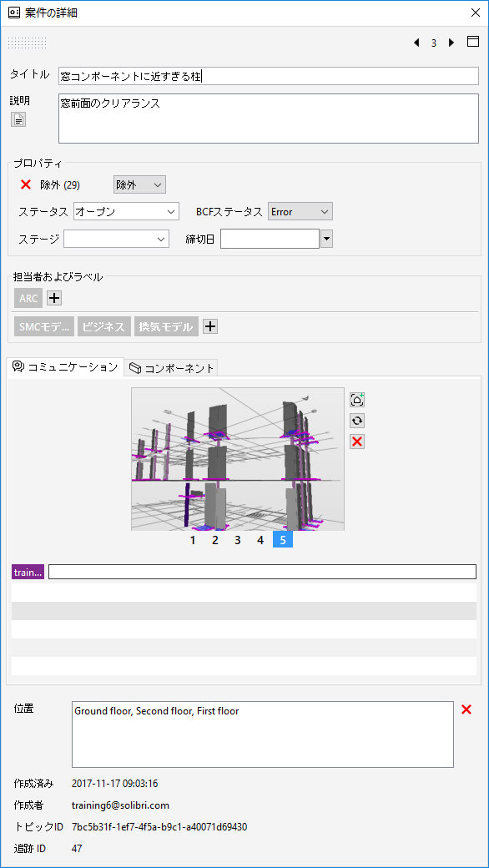Screen dimensions: 489x868
Task: Show slide 4
Action: click(260, 540)
